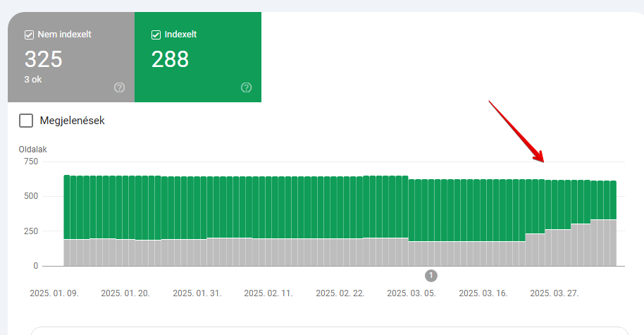Click the annotation marker 1 below chart
Image resolution: width=644 pixels, height=335 pixels.
431,275
